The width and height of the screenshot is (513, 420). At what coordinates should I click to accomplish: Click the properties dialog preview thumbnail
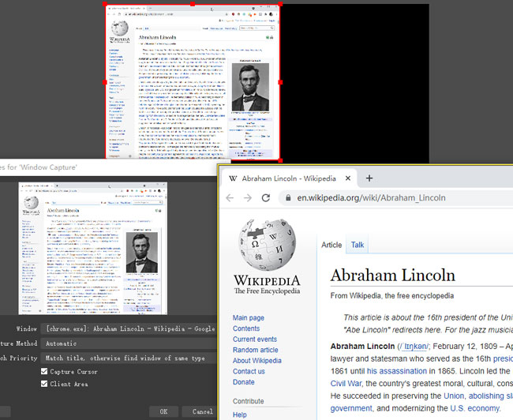(93, 248)
